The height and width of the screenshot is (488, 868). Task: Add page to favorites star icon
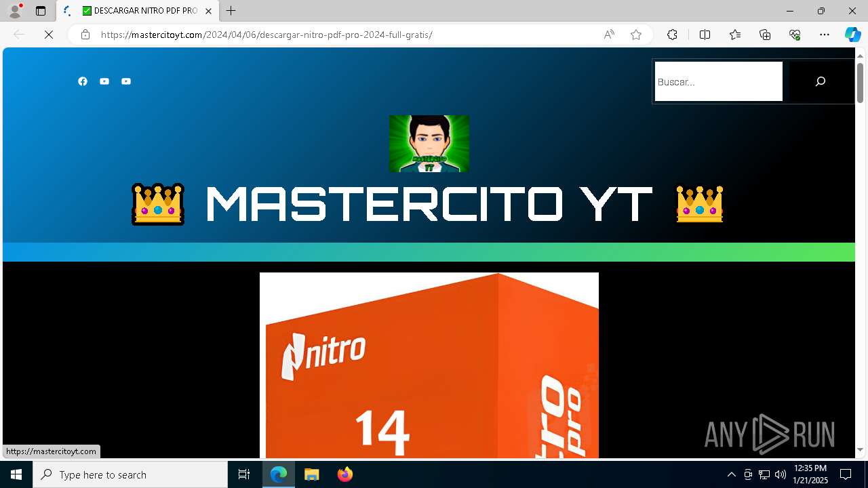(x=636, y=35)
